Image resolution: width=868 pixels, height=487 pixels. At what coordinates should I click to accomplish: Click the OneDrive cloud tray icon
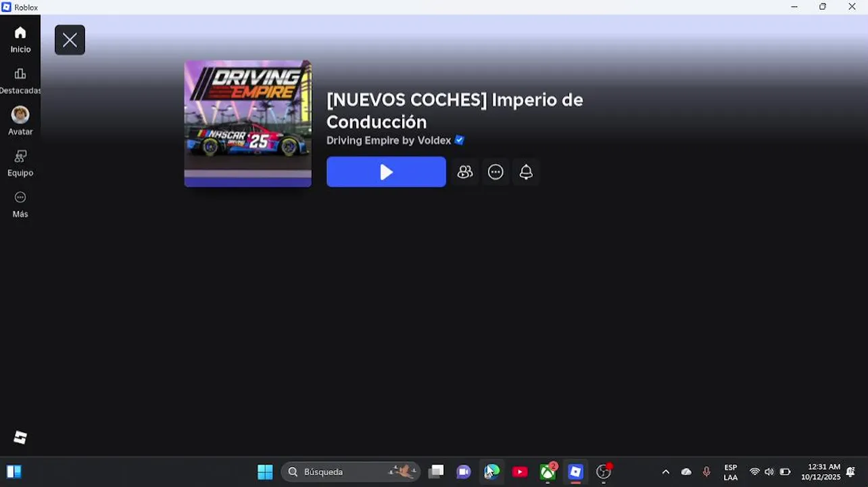[x=686, y=472]
